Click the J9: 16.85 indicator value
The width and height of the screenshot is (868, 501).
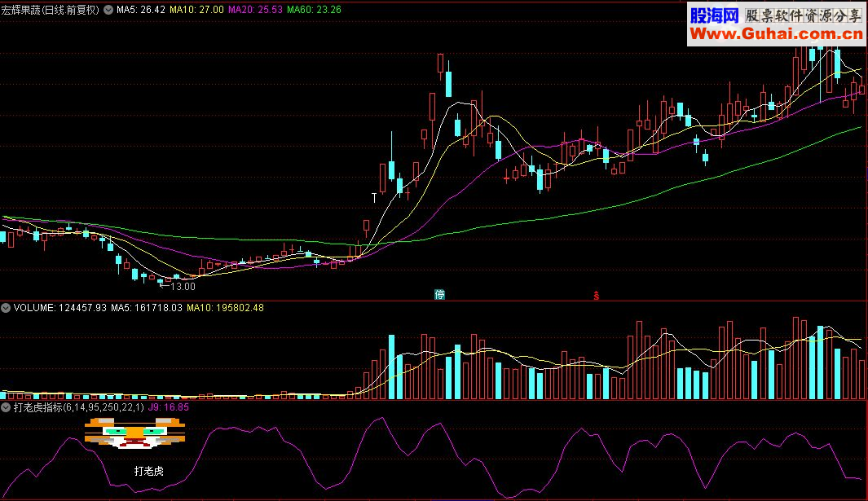click(x=168, y=407)
